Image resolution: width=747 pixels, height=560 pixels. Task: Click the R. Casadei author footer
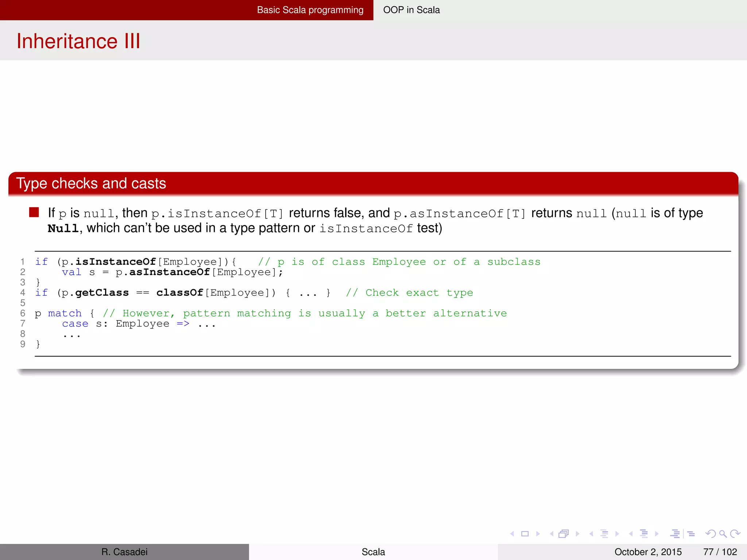(x=124, y=552)
